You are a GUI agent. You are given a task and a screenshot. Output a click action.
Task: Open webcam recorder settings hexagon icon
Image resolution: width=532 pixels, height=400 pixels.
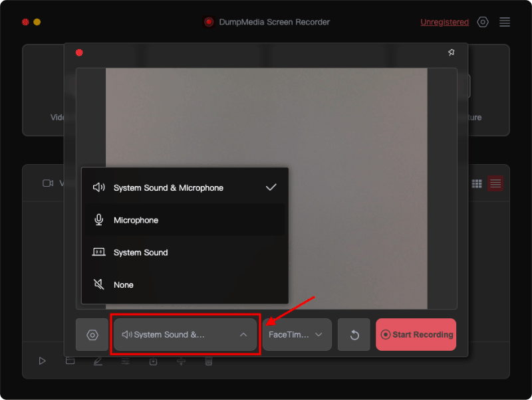click(x=92, y=335)
